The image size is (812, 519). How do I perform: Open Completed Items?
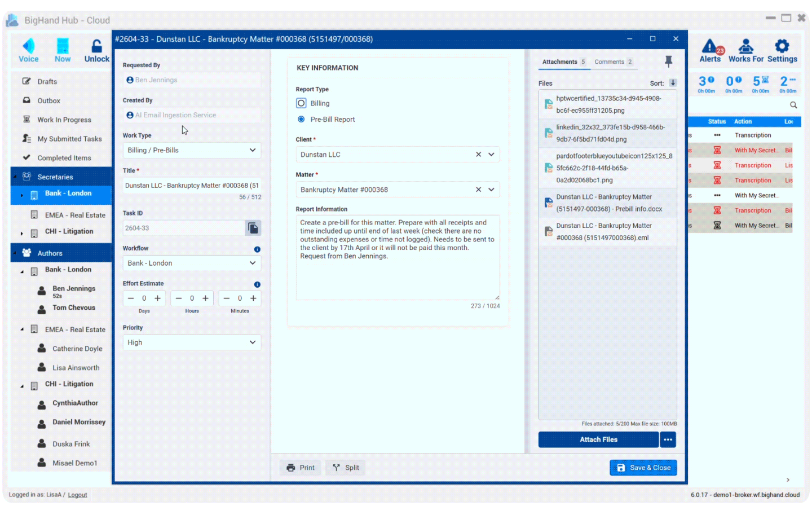pyautogui.click(x=64, y=158)
